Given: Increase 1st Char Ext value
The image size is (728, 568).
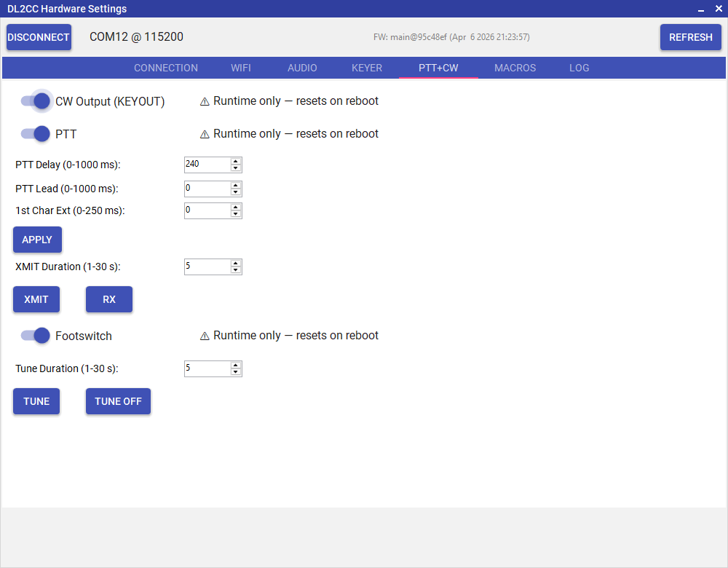Looking at the screenshot, I should [236, 207].
